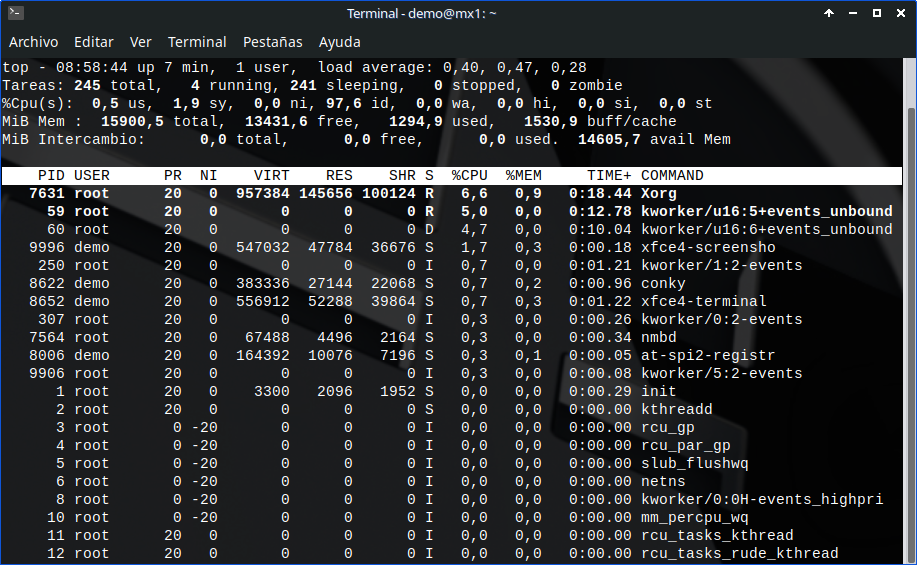Click the COMMAND column header
The width and height of the screenshot is (917, 565).
point(672,175)
